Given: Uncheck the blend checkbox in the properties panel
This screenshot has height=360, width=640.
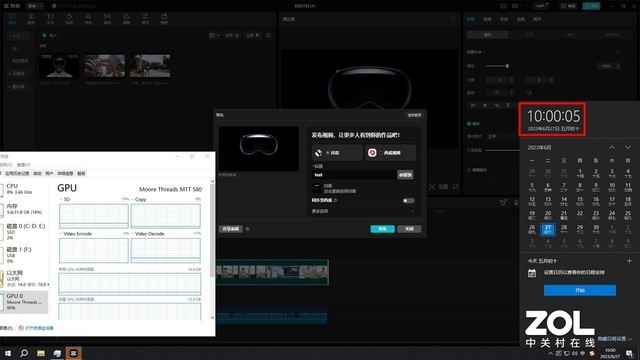Looking at the screenshot, I should (469, 123).
